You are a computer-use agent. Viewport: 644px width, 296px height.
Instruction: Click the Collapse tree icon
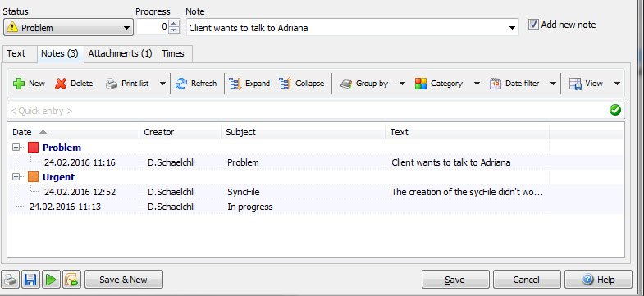coord(285,84)
